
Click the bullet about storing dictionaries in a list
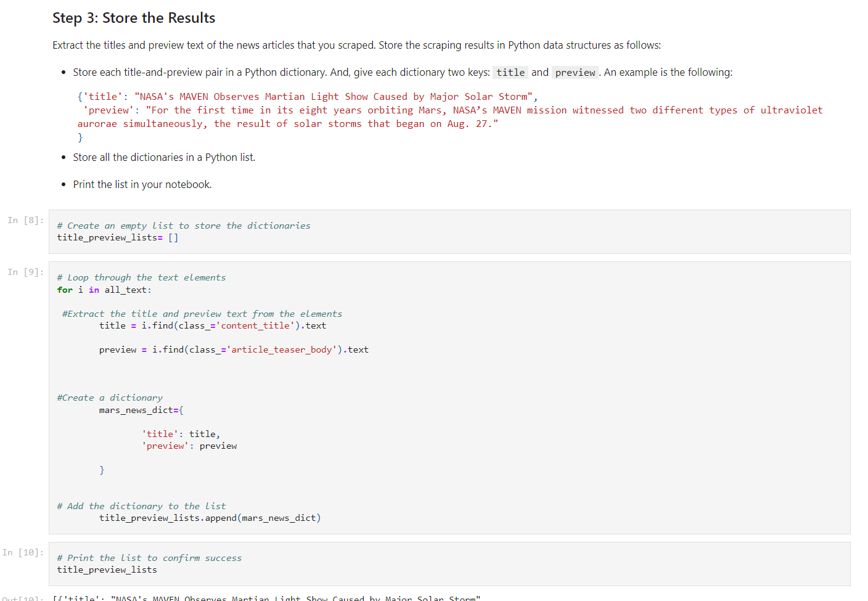coord(164,157)
